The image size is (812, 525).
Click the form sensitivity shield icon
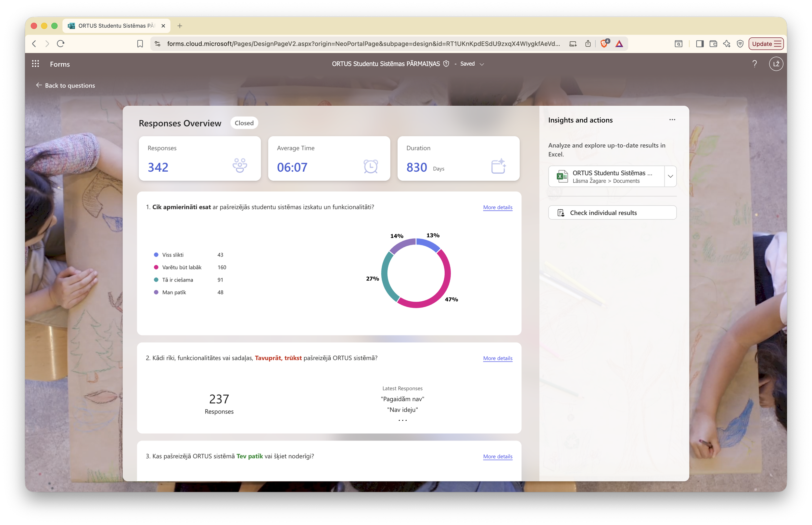pyautogui.click(x=446, y=64)
